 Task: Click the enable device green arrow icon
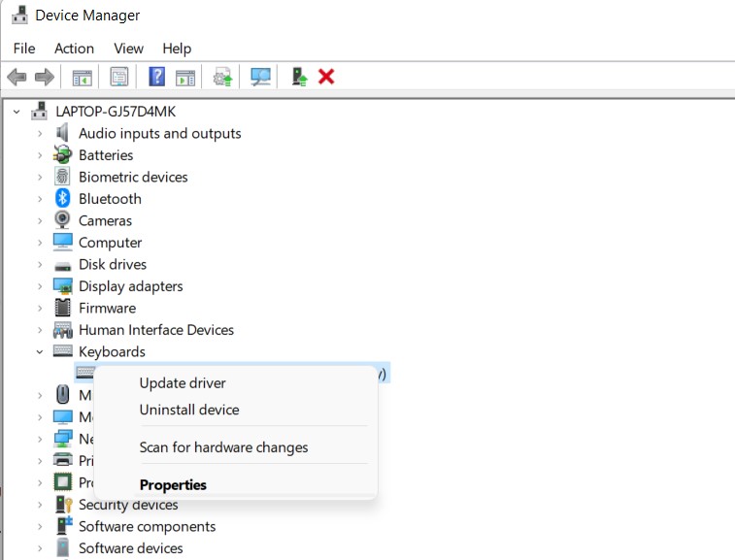pyautogui.click(x=299, y=76)
